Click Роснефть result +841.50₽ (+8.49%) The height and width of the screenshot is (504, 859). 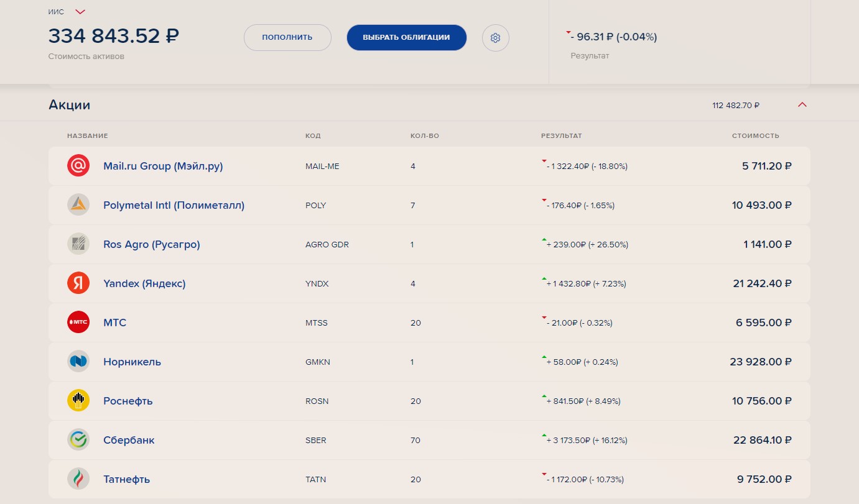(x=583, y=401)
